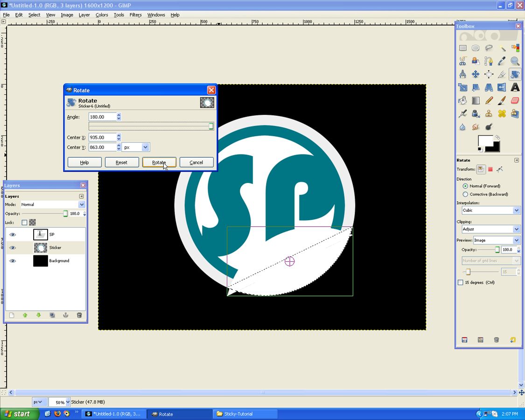Open the Colors menu

click(102, 15)
